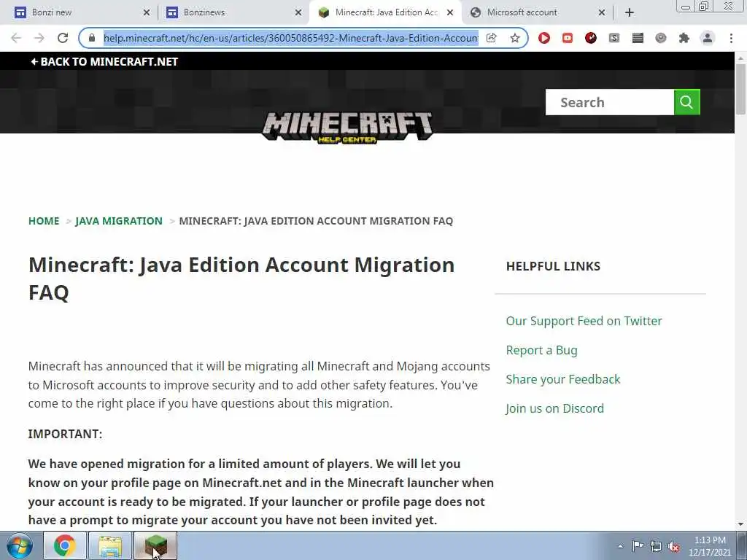Open Chrome from the taskbar
747x560 pixels.
pos(65,545)
